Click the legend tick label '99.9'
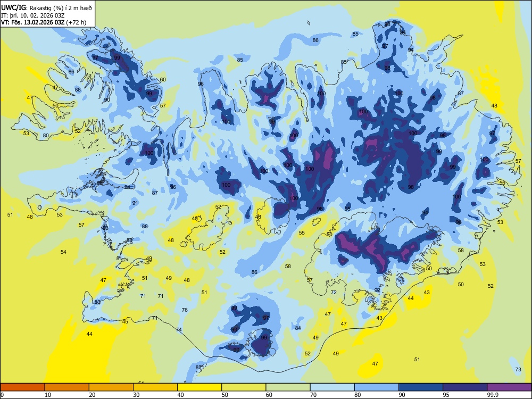The width and height of the screenshot is (532, 399). [493, 395]
